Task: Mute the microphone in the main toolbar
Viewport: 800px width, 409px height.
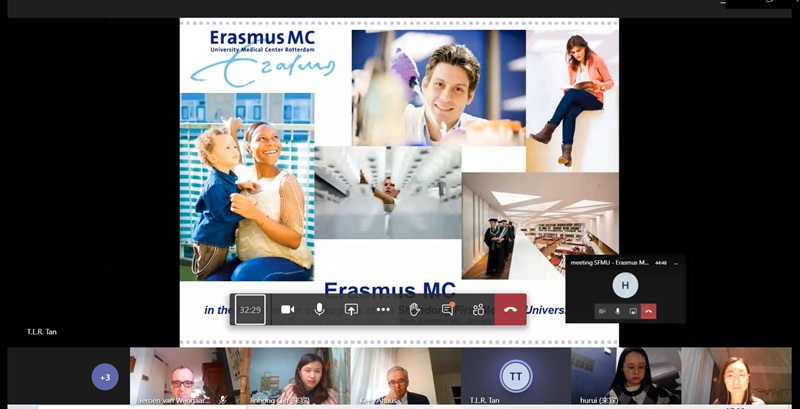Action: pos(319,310)
